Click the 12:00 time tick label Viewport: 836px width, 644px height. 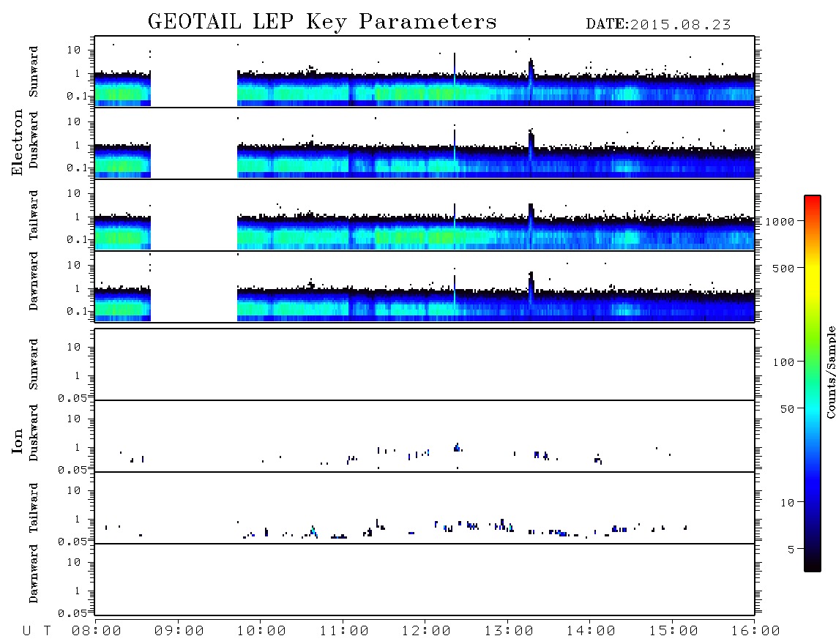[x=426, y=632]
